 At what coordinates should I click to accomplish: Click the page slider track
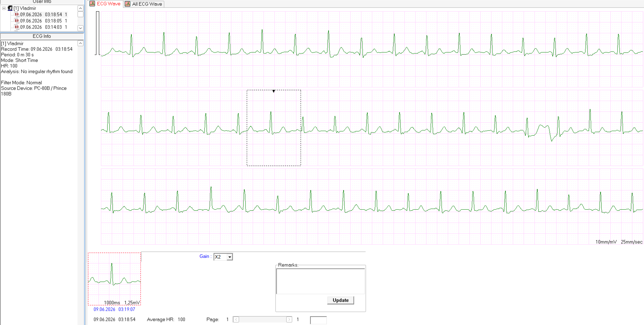[263, 320]
